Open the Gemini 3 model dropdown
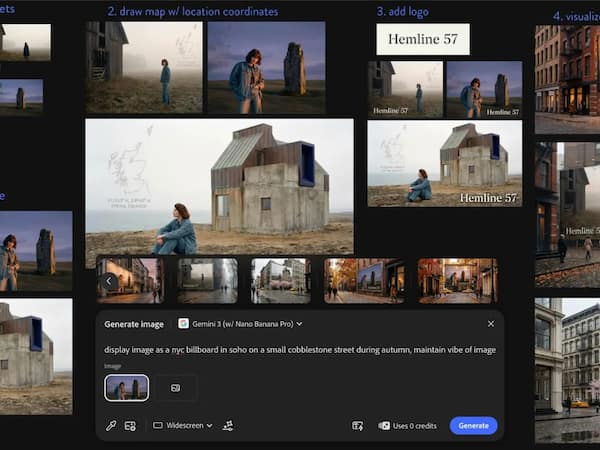Screen dimensions: 600x450 240,324
